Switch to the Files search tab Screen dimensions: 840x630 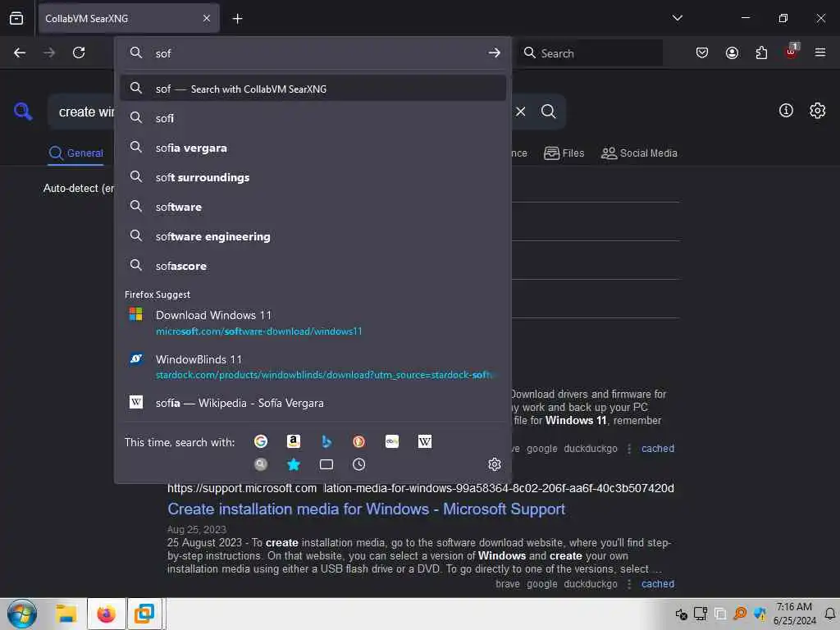tap(564, 153)
